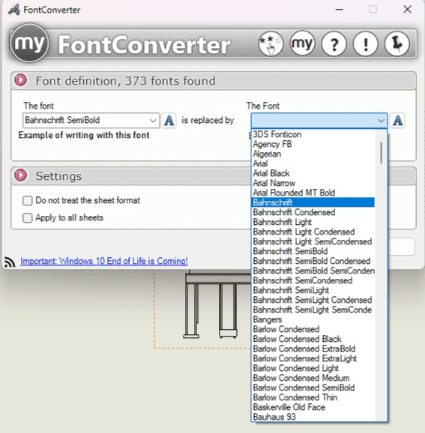Choose 'Baskerville Old Face'
The height and width of the screenshot is (433, 425).
point(313,407)
